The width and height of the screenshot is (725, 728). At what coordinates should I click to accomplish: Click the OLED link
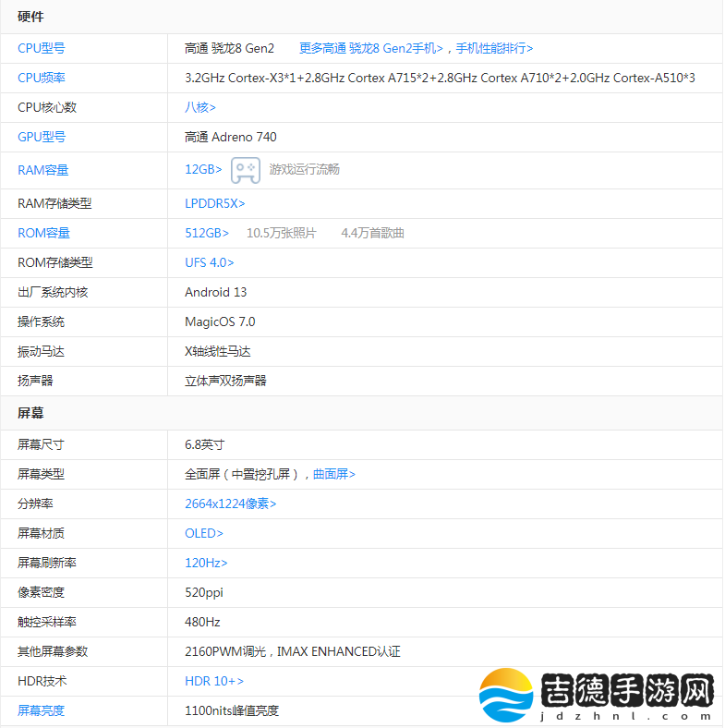pyautogui.click(x=204, y=533)
